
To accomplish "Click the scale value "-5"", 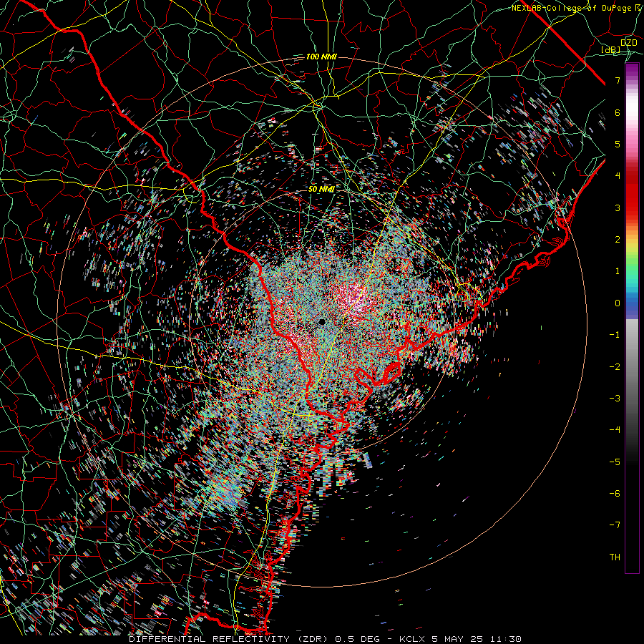I will [x=615, y=462].
